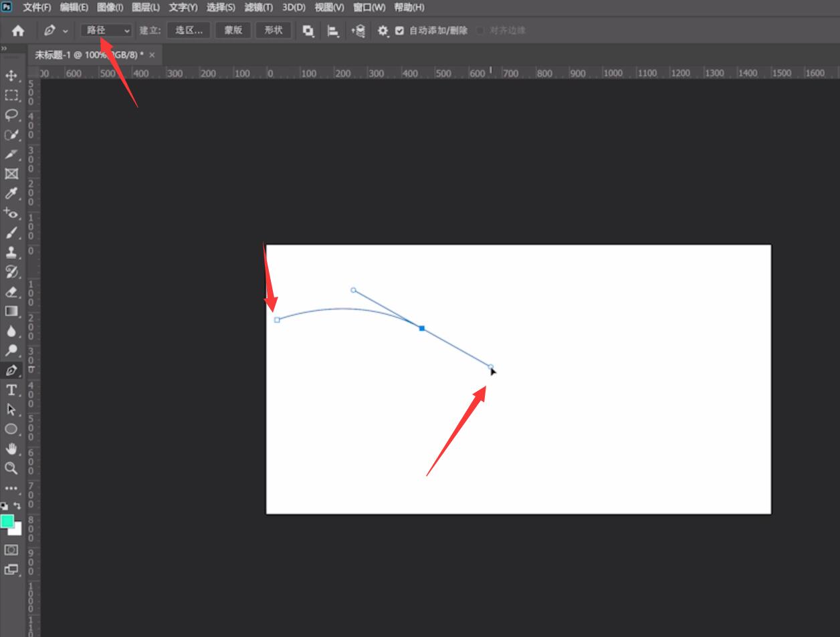This screenshot has width=840, height=637.
Task: Open the 窗口(W) menu
Action: click(369, 7)
